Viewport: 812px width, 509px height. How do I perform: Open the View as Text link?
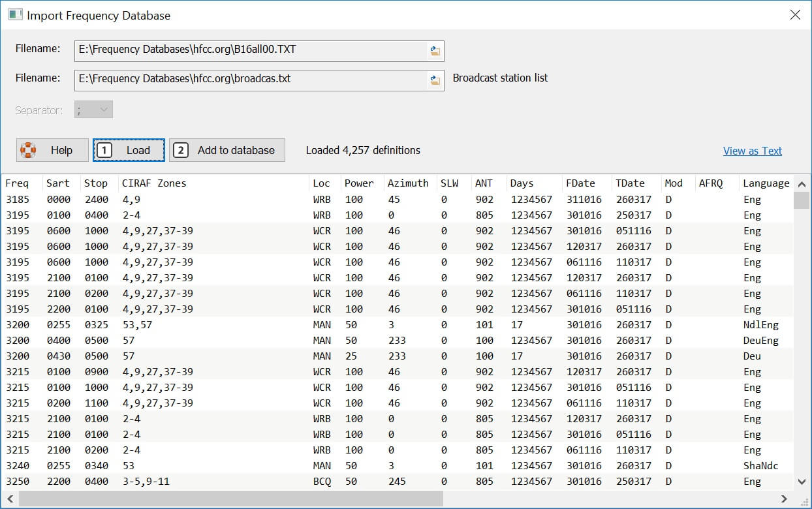(x=752, y=150)
